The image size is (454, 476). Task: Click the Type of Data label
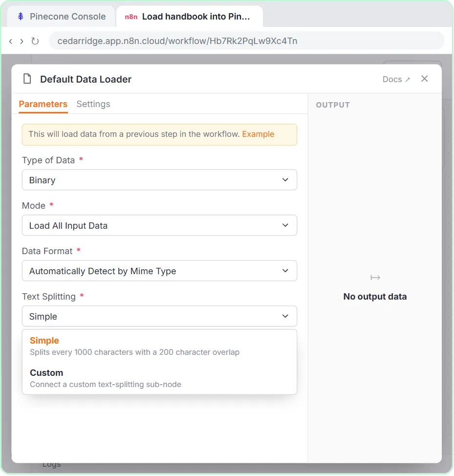(x=48, y=160)
